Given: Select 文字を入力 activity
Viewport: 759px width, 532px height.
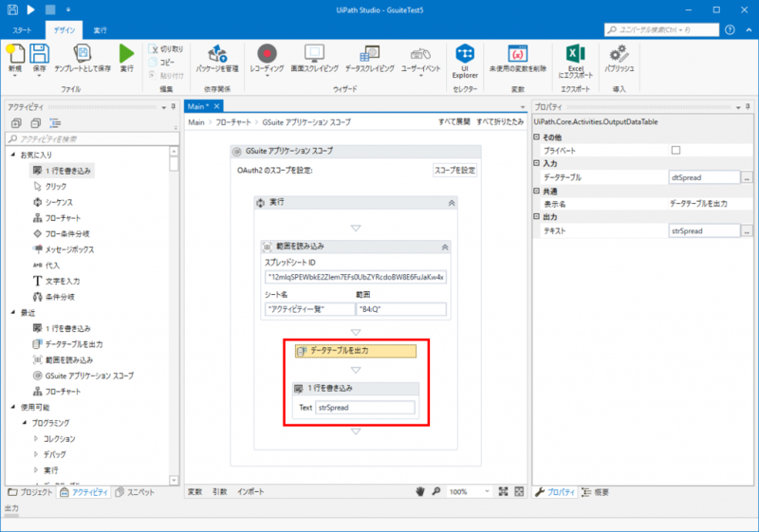Looking at the screenshot, I should [56, 281].
